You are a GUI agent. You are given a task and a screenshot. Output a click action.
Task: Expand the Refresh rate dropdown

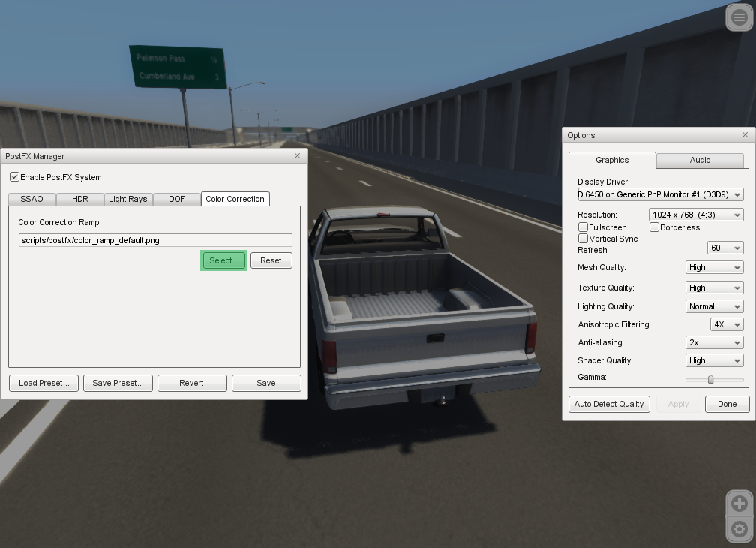click(x=725, y=248)
